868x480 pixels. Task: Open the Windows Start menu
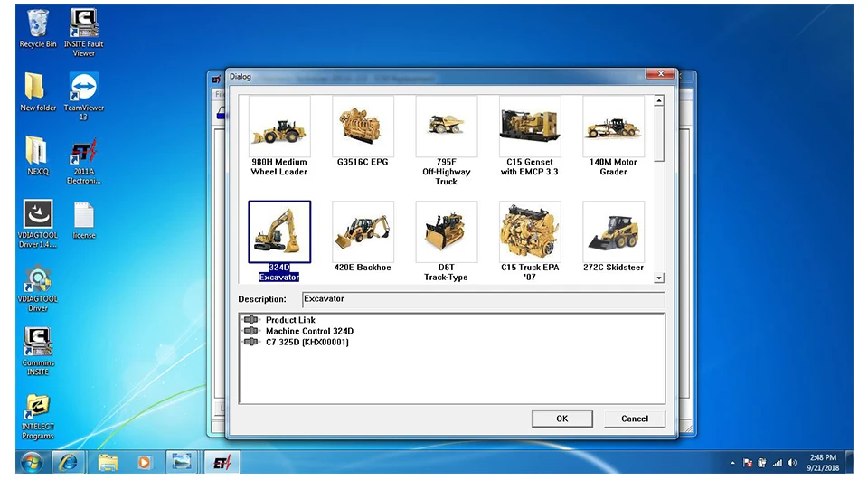coord(32,462)
